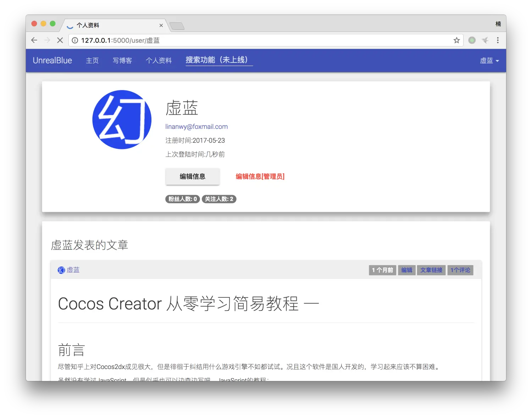The height and width of the screenshot is (418, 532).
Task: Close the 个人资料 browser tab
Action: (161, 25)
